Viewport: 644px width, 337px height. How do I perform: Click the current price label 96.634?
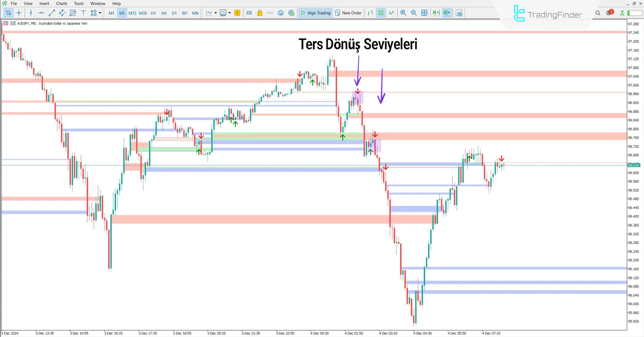coord(634,165)
